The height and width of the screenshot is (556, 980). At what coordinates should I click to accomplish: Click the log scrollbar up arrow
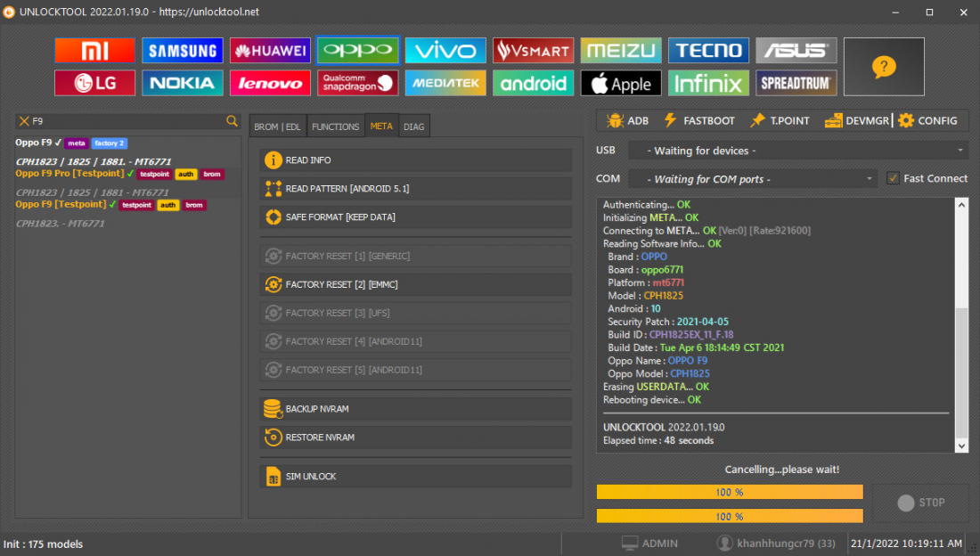coord(961,205)
